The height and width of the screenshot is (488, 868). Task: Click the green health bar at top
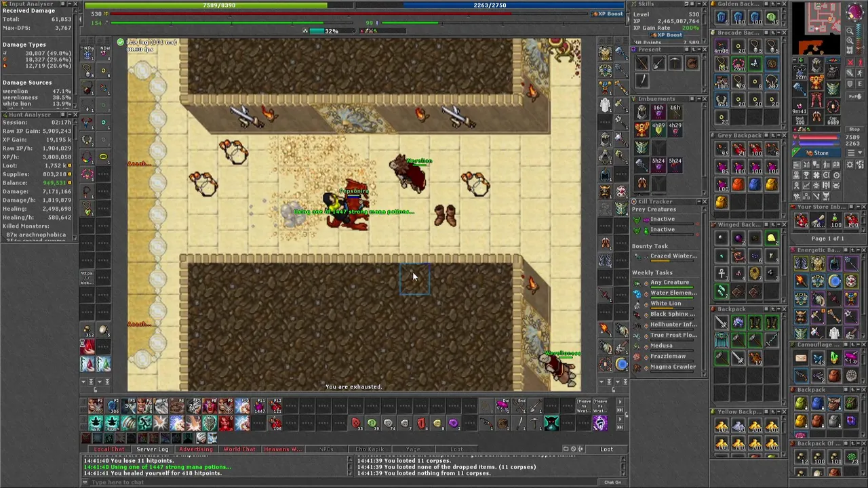(218, 5)
